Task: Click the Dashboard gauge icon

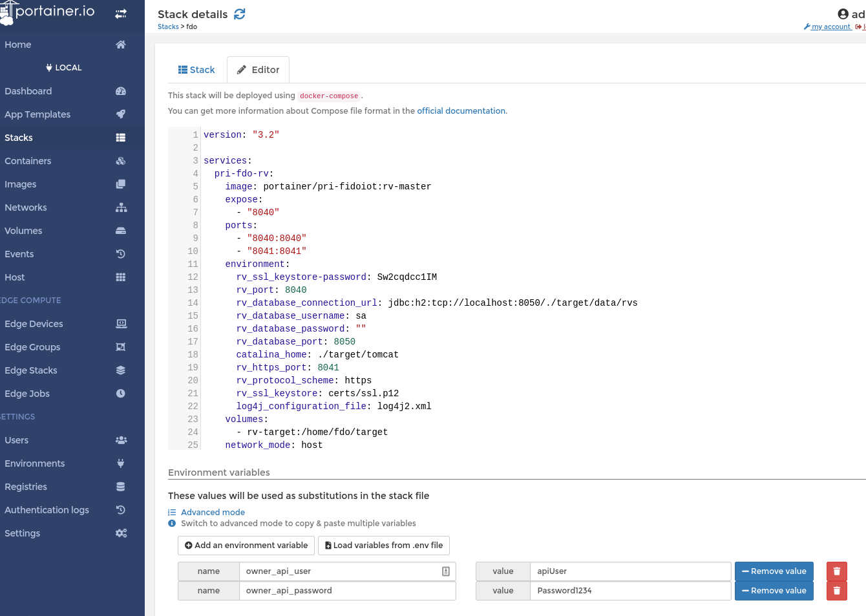Action: point(121,91)
